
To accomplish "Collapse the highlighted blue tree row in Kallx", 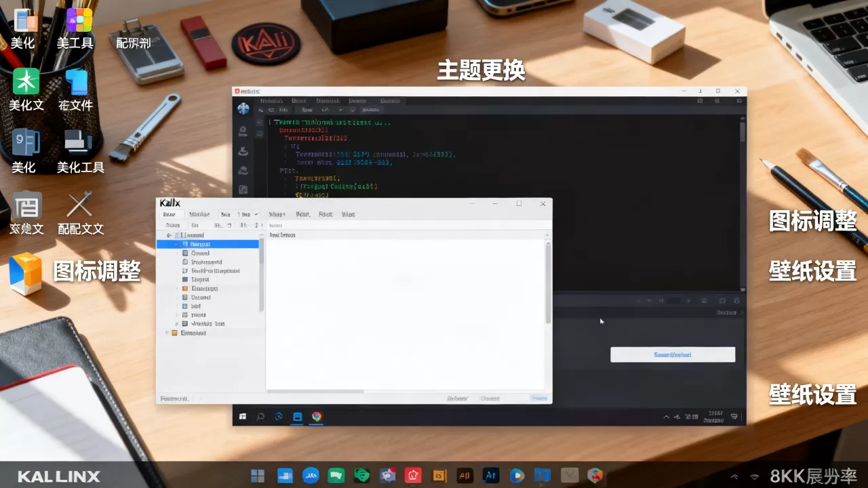I will pyautogui.click(x=177, y=244).
